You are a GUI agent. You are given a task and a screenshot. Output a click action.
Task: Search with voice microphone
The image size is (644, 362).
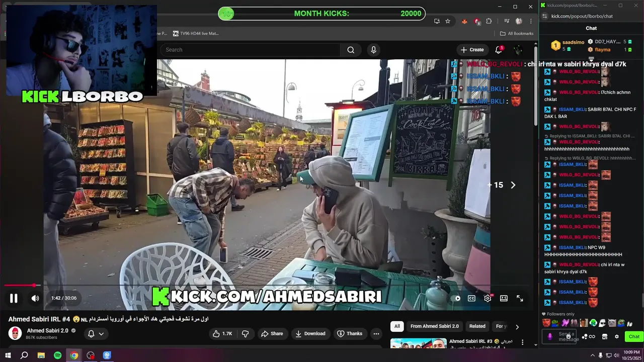pyautogui.click(x=373, y=50)
